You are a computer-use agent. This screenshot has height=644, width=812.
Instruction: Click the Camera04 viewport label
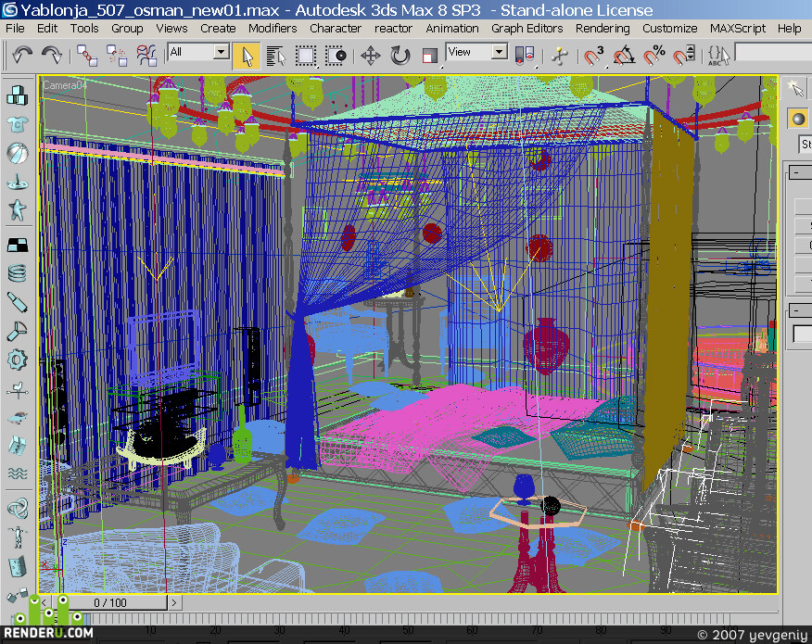point(65,85)
